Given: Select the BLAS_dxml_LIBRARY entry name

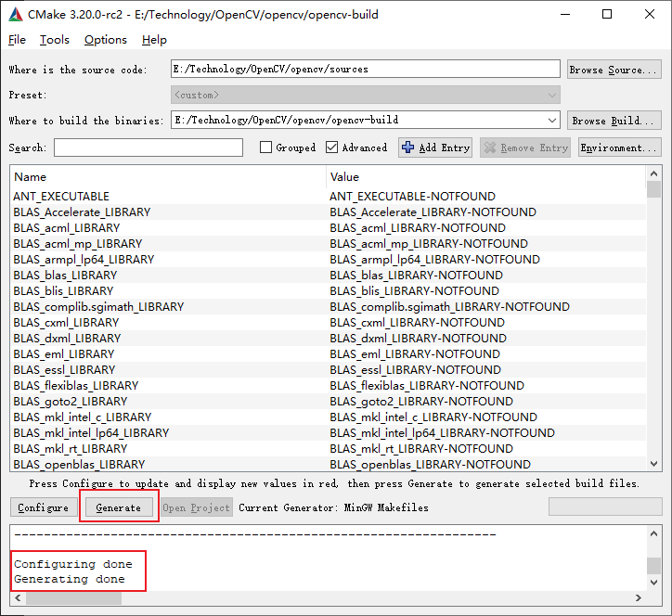Looking at the screenshot, I should tap(67, 339).
